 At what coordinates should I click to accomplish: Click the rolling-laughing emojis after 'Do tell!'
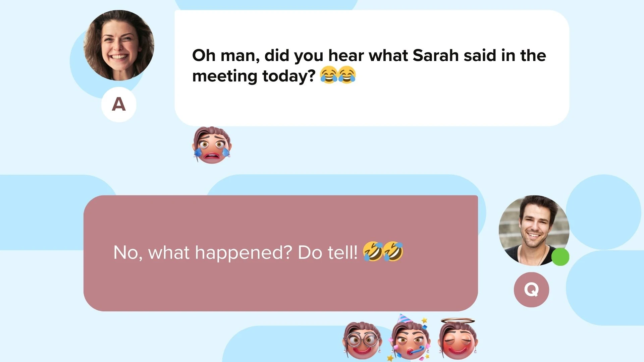click(383, 251)
